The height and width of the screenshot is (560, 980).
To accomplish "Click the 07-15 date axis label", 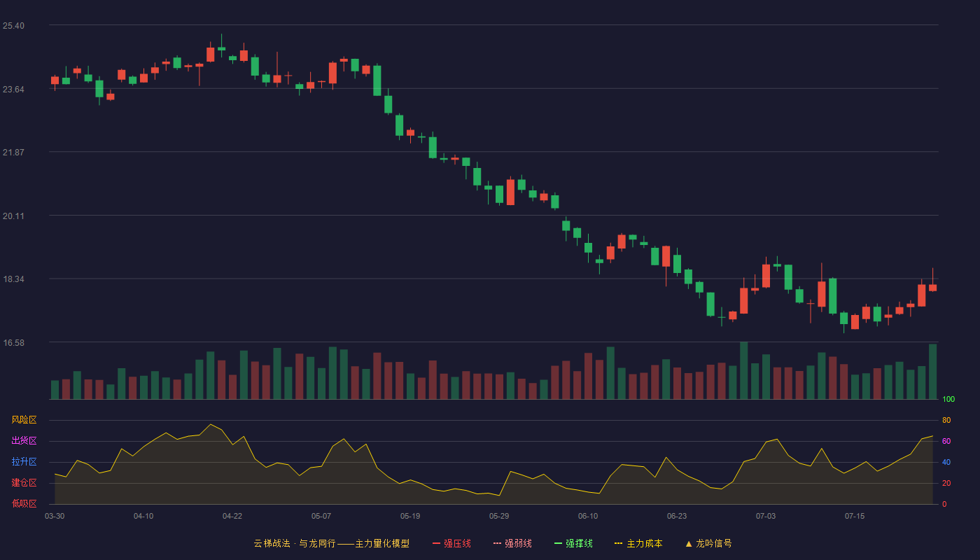I will click(x=855, y=516).
